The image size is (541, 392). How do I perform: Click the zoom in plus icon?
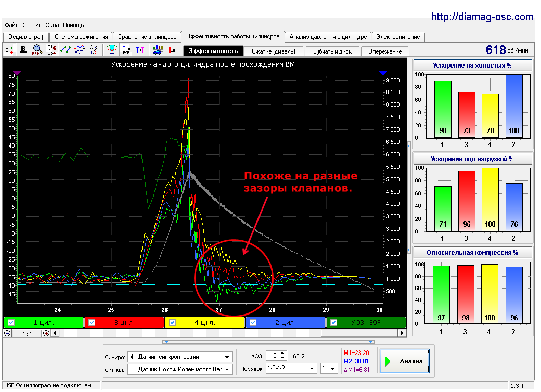tap(46, 333)
